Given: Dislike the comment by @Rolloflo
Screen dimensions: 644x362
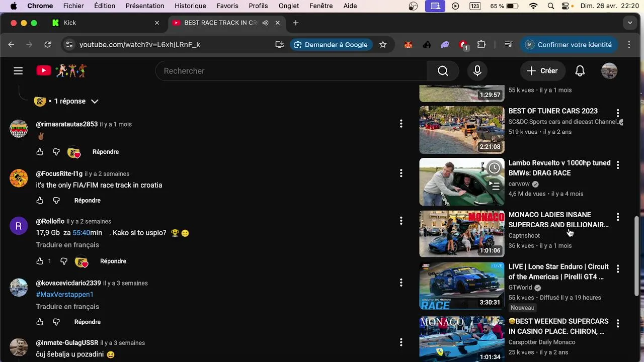Looking at the screenshot, I should pyautogui.click(x=64, y=261).
